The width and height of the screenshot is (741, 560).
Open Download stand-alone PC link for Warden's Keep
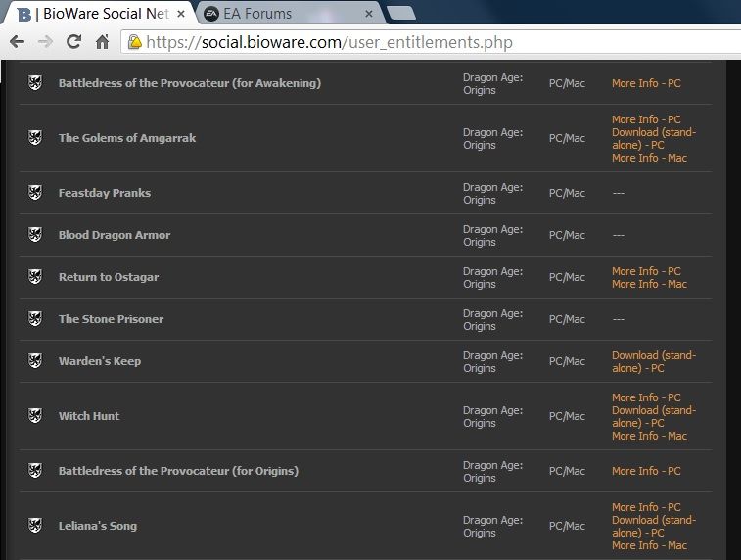pyautogui.click(x=653, y=361)
